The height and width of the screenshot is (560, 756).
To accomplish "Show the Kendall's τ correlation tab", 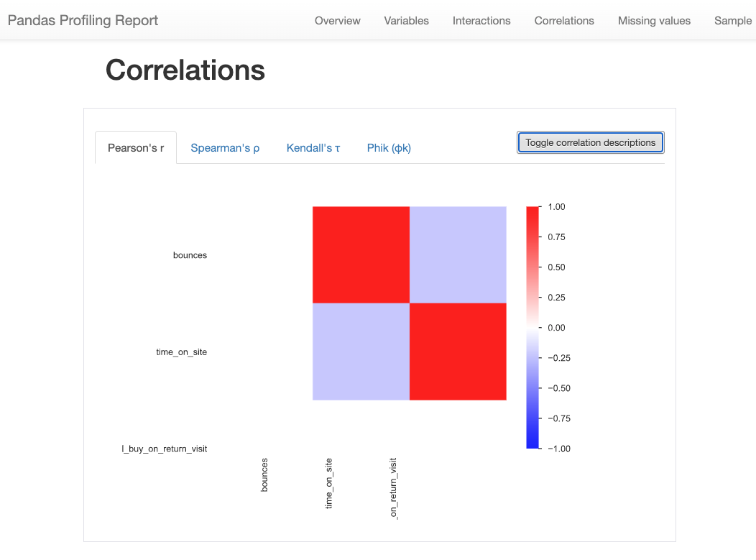I will point(313,148).
